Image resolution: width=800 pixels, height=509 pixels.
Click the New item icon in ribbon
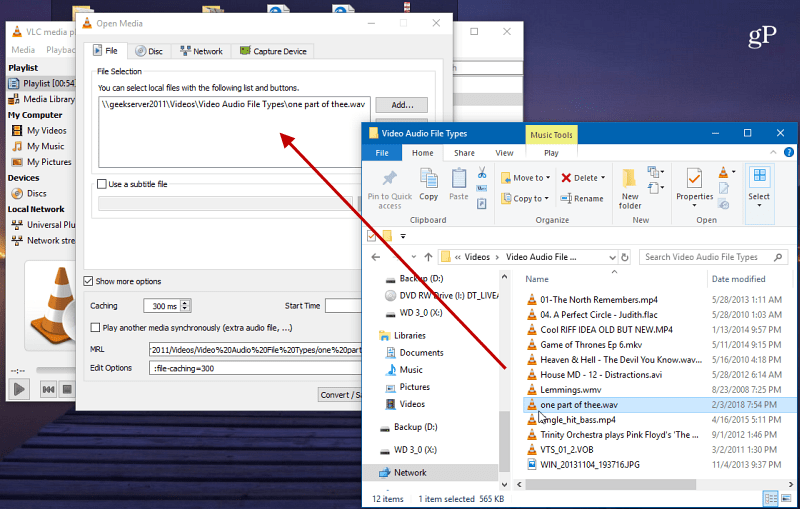click(x=656, y=172)
